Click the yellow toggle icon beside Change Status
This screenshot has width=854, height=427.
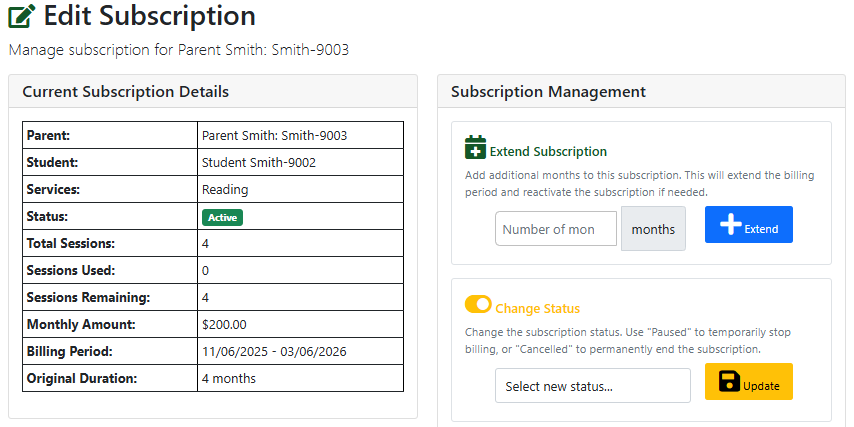tap(478, 304)
